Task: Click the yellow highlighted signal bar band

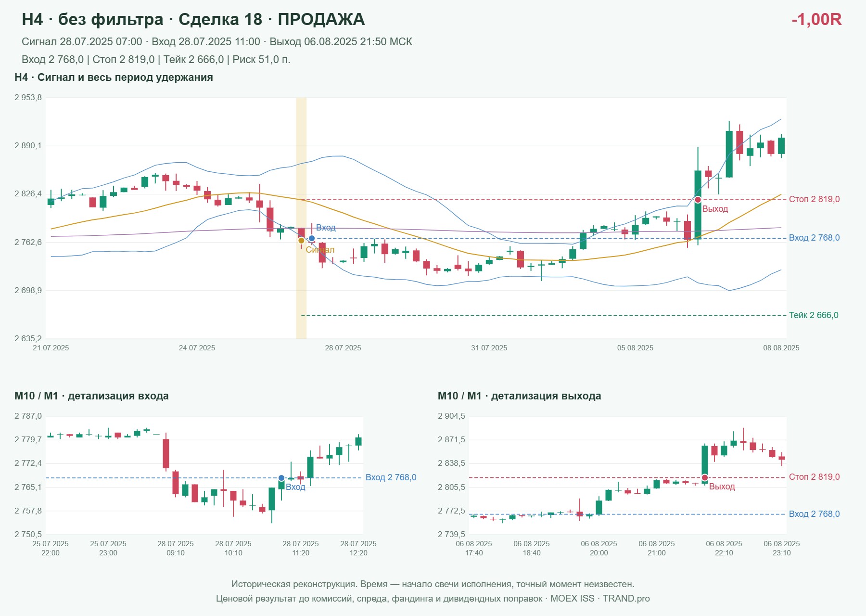Action: click(301, 218)
